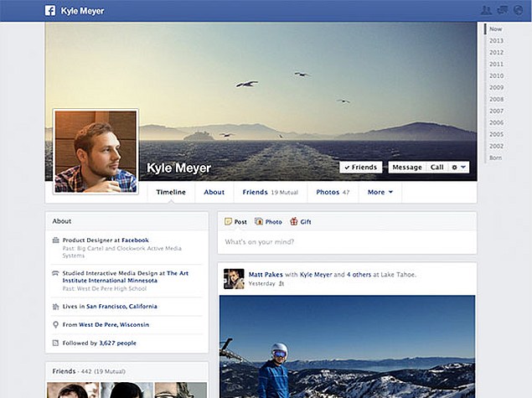532x398 pixels.
Task: Open the seagulls cover photo
Action: pyautogui.click(x=261, y=101)
